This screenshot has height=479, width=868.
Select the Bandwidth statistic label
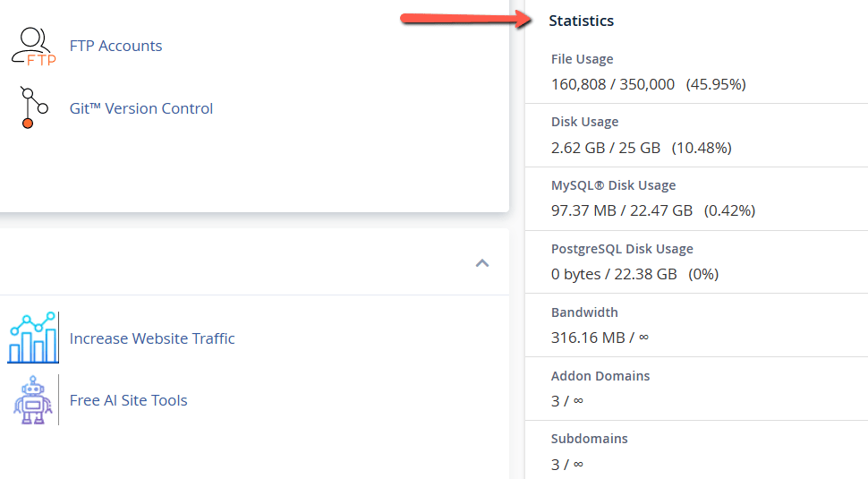(x=585, y=312)
